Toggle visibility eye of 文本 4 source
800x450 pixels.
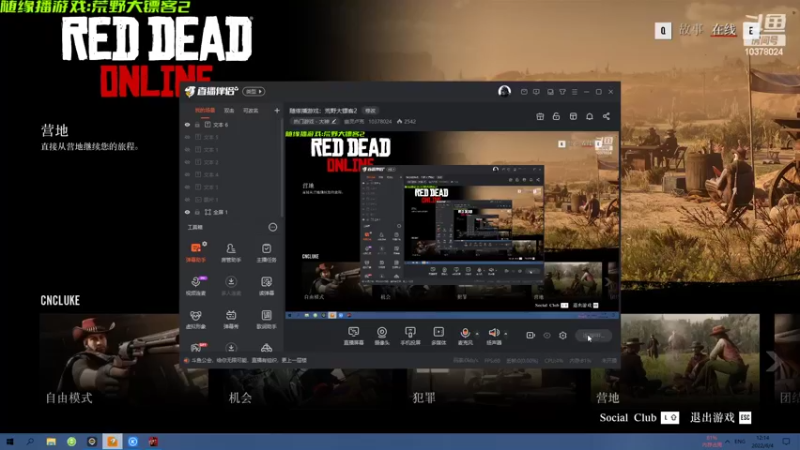[187, 174]
